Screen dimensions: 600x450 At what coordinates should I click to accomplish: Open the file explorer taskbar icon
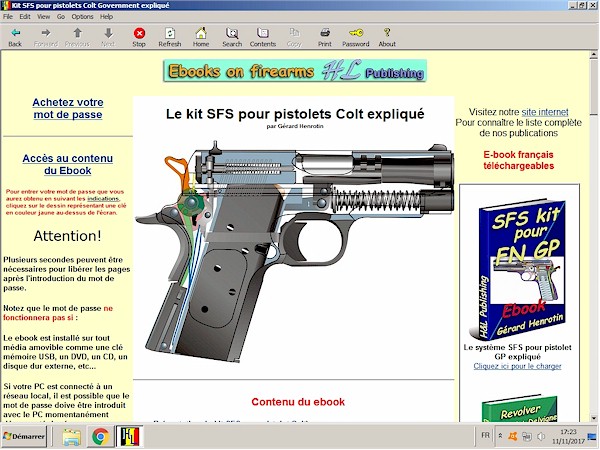pos(72,436)
